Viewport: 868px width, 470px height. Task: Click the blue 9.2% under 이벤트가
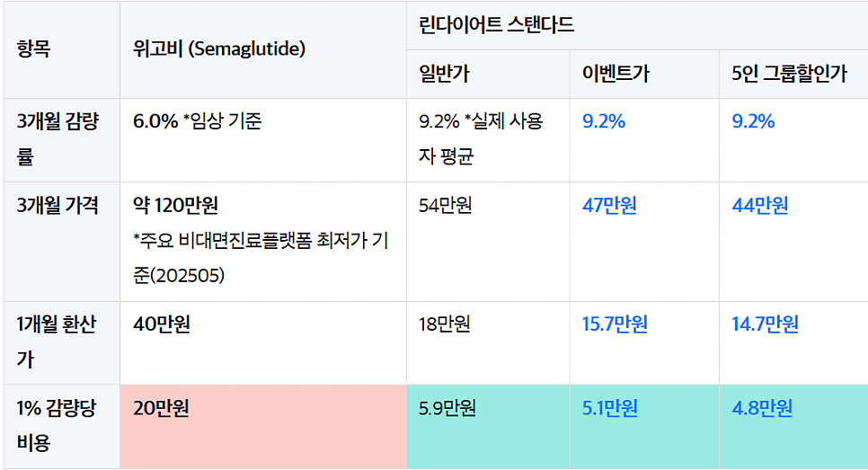click(604, 121)
